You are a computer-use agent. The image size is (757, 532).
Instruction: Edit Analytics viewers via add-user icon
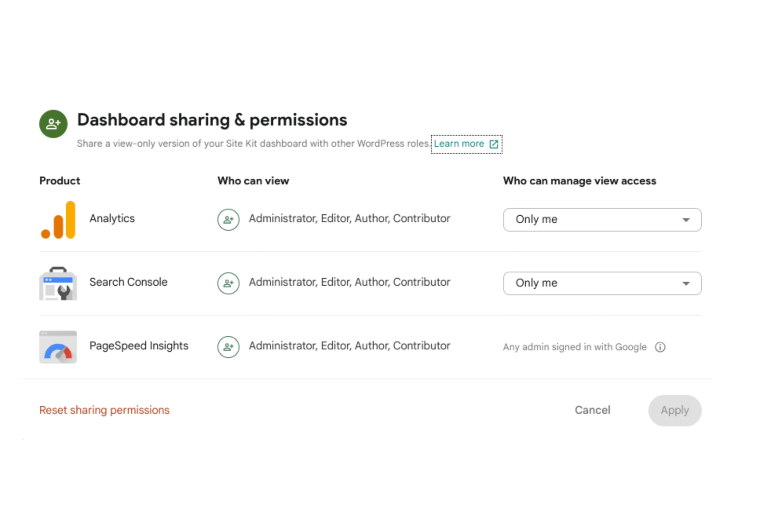click(228, 220)
